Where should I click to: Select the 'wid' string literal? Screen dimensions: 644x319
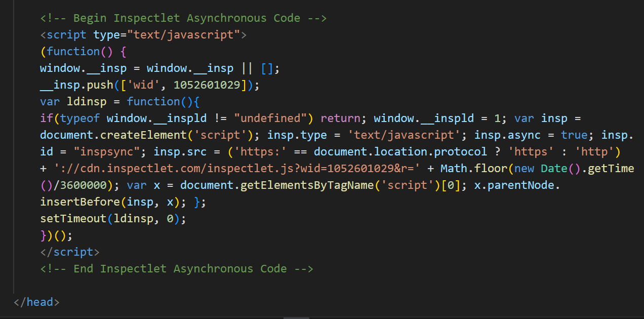click(142, 85)
